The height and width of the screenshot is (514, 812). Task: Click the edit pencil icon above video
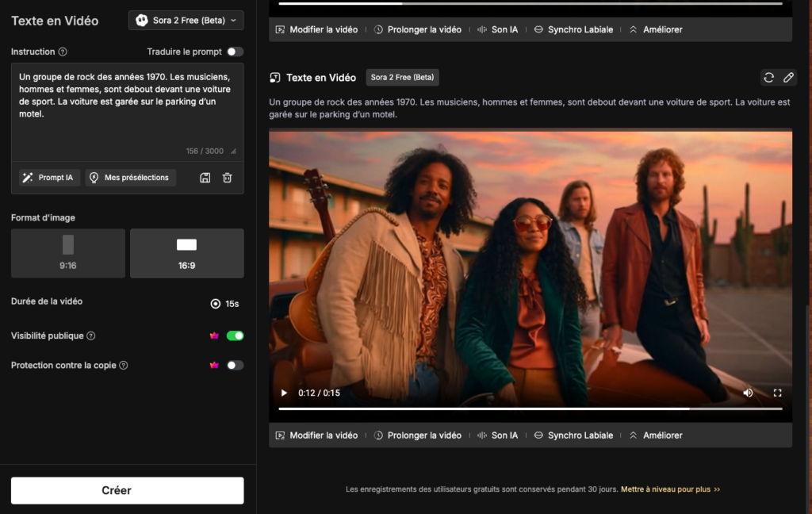(788, 77)
